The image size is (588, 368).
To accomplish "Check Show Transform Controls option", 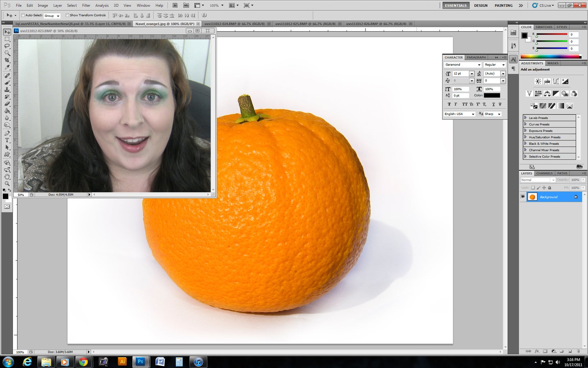I will pos(67,15).
